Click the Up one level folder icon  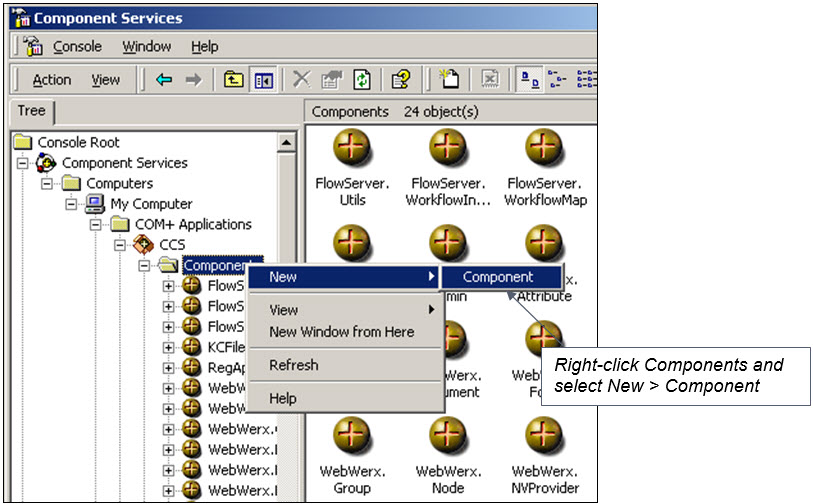click(234, 80)
